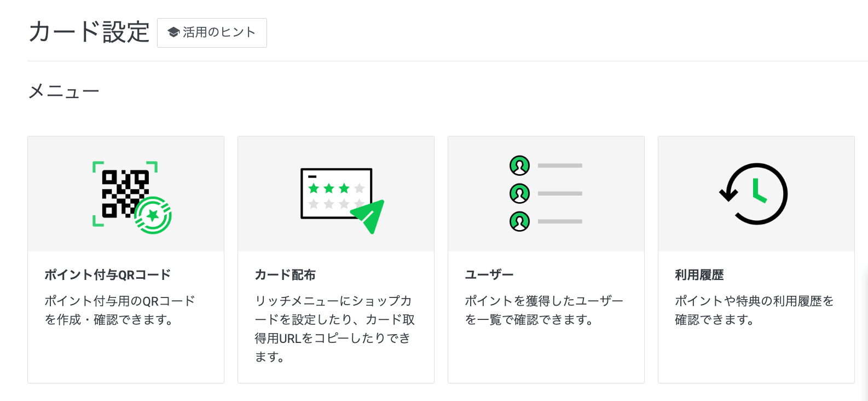Viewport: 868px width, 401px height.
Task: Click the bottom user avatar icon
Action: (519, 221)
